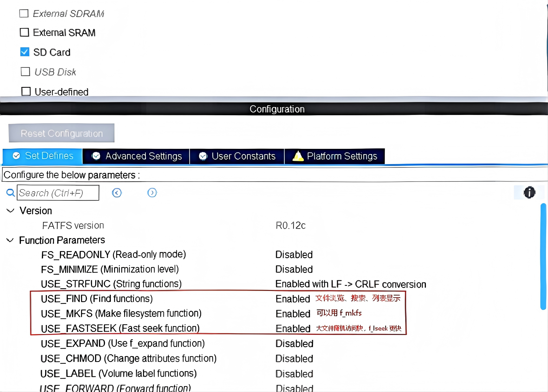Click the vertical scrollbar of parameters list
548x392 pixels.
click(543, 256)
